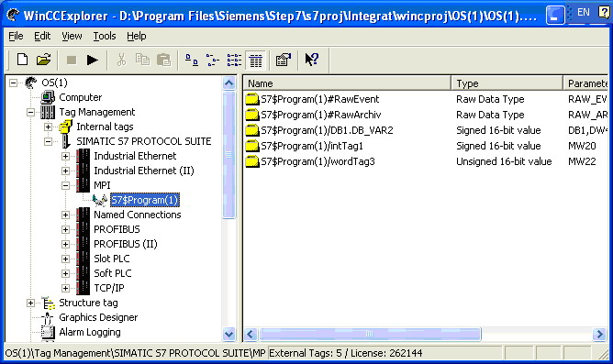Viewport: 613px width, 364px height.
Task: Click the WinCC Explorer title bar icon
Action: pos(13,15)
